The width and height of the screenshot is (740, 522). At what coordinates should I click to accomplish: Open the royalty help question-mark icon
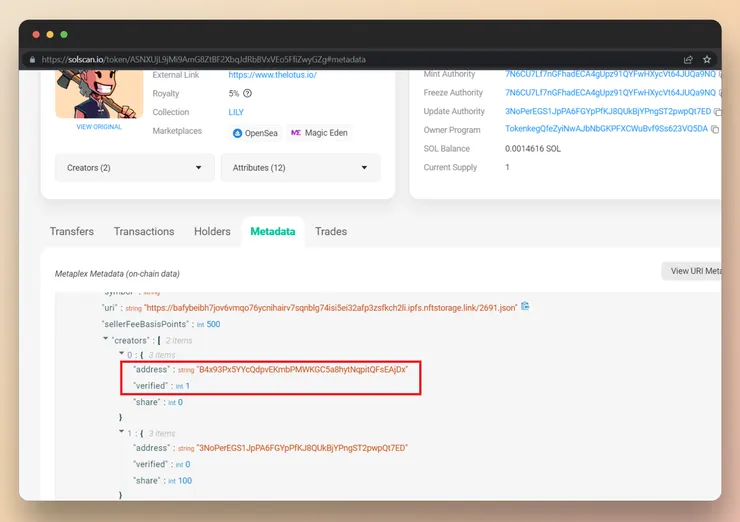point(247,93)
